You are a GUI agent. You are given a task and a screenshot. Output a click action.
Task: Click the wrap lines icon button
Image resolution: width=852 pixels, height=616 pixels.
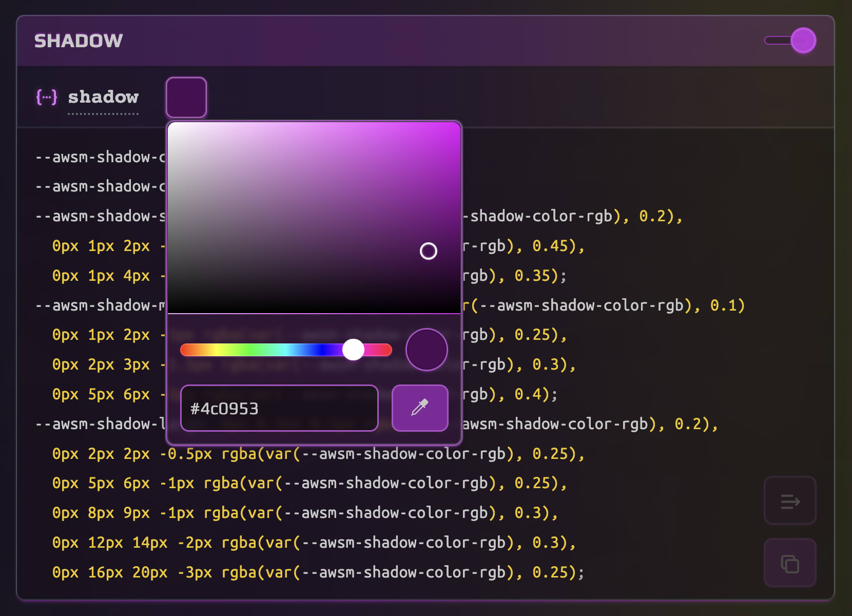(x=790, y=500)
